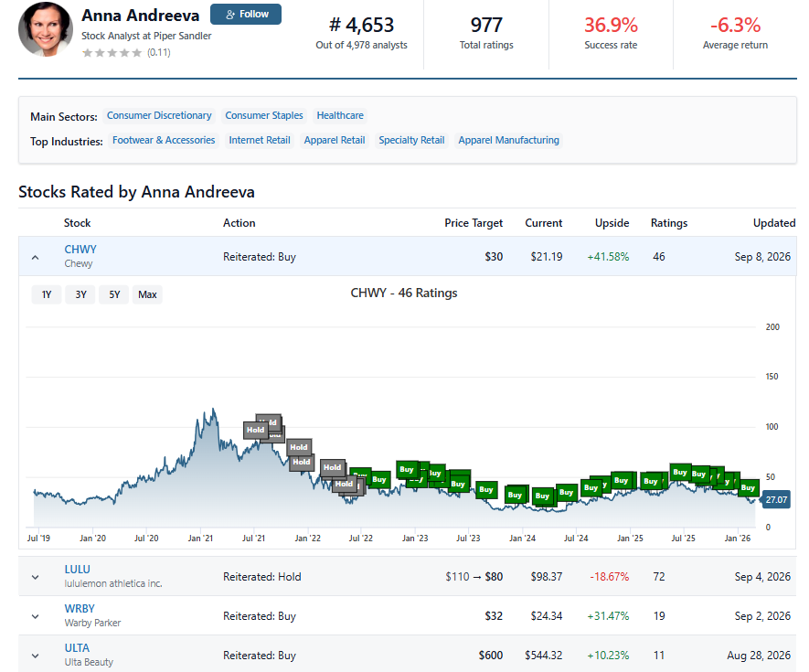Select the 1Y chart range
This screenshot has height=672, width=809.
pos(47,294)
